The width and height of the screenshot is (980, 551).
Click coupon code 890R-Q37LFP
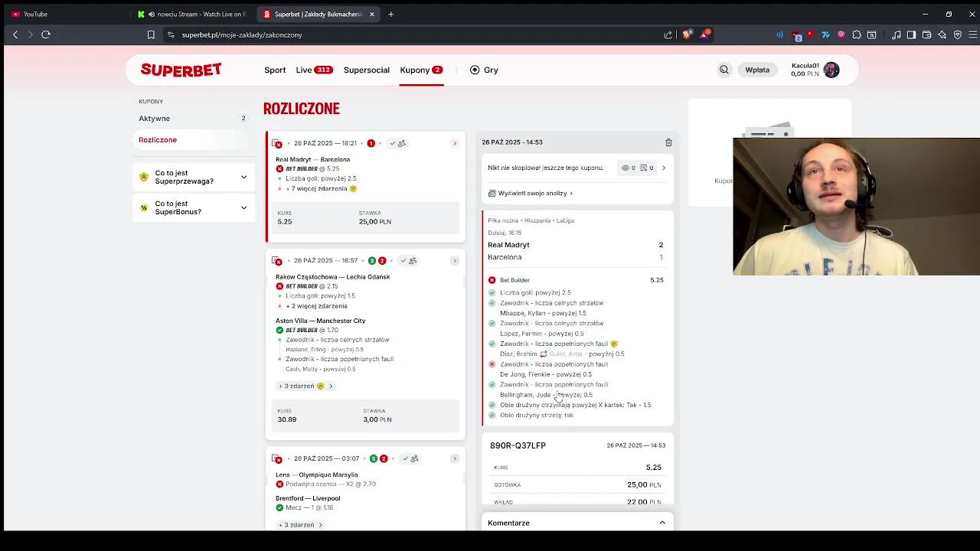click(518, 445)
